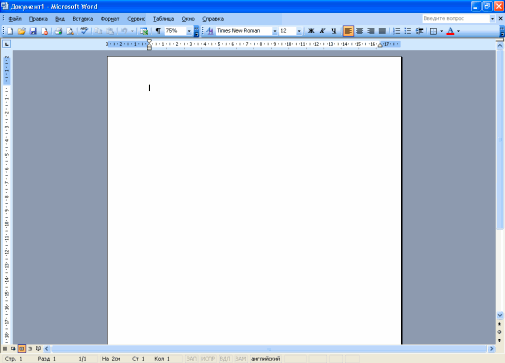Open a file with the folder icon
The height and width of the screenshot is (363, 505).
click(x=22, y=31)
